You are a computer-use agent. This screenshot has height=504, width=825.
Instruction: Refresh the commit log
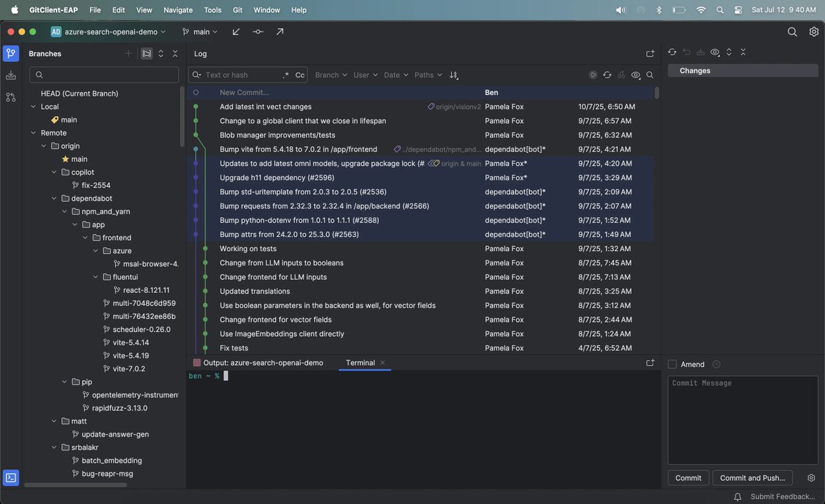pos(607,75)
